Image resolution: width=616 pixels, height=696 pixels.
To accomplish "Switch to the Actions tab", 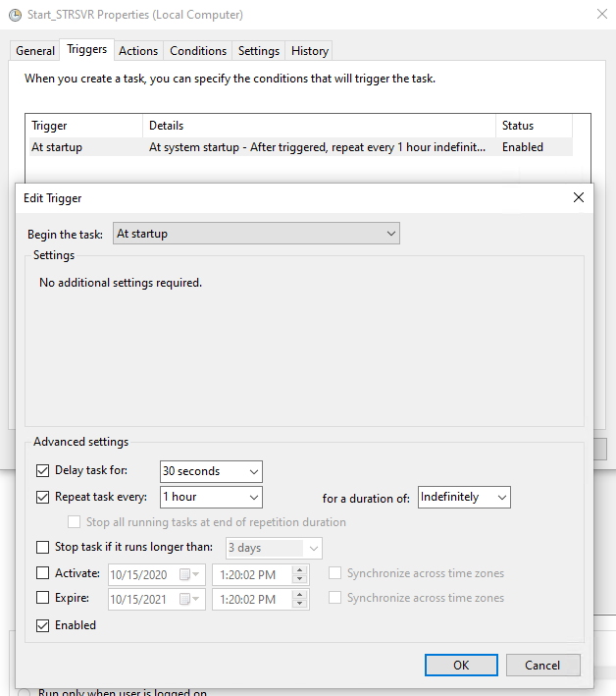I will click(138, 51).
